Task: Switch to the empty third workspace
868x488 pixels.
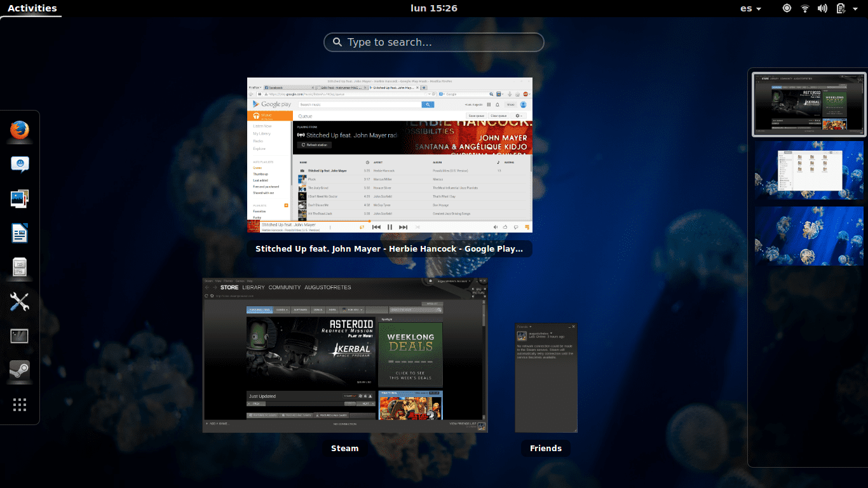Action: (809, 236)
